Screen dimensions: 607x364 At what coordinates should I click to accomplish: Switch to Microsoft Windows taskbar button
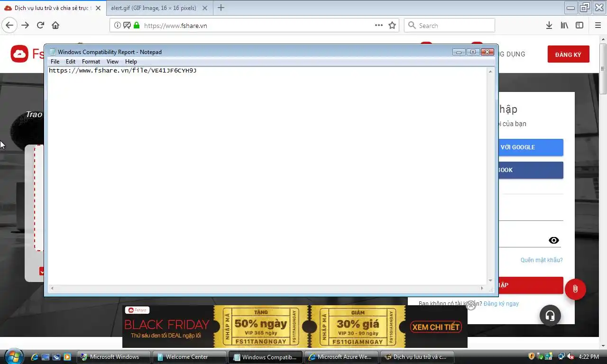[x=114, y=357]
